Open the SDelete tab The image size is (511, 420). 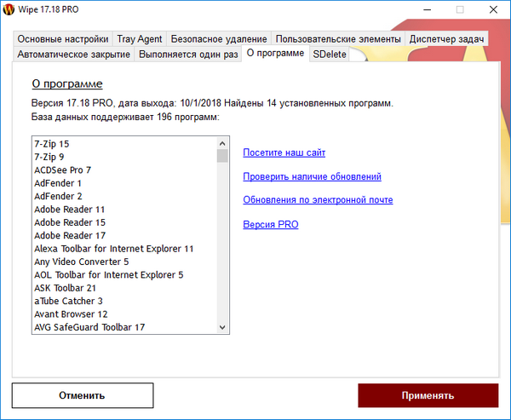click(330, 55)
